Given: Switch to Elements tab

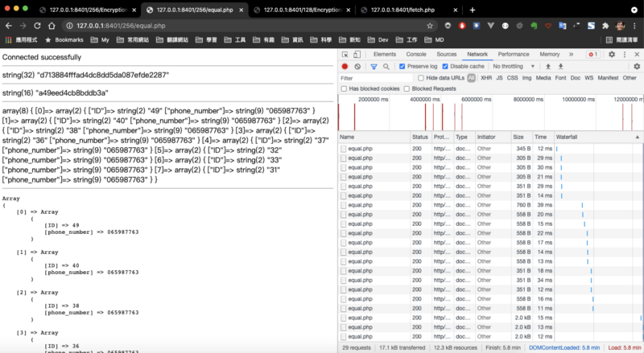Looking at the screenshot, I should (385, 54).
